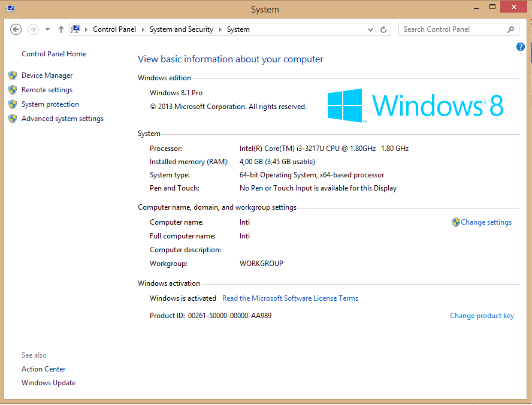Image resolution: width=532 pixels, height=405 pixels.
Task: Click 'Windows is activated' status text
Action: (183, 298)
